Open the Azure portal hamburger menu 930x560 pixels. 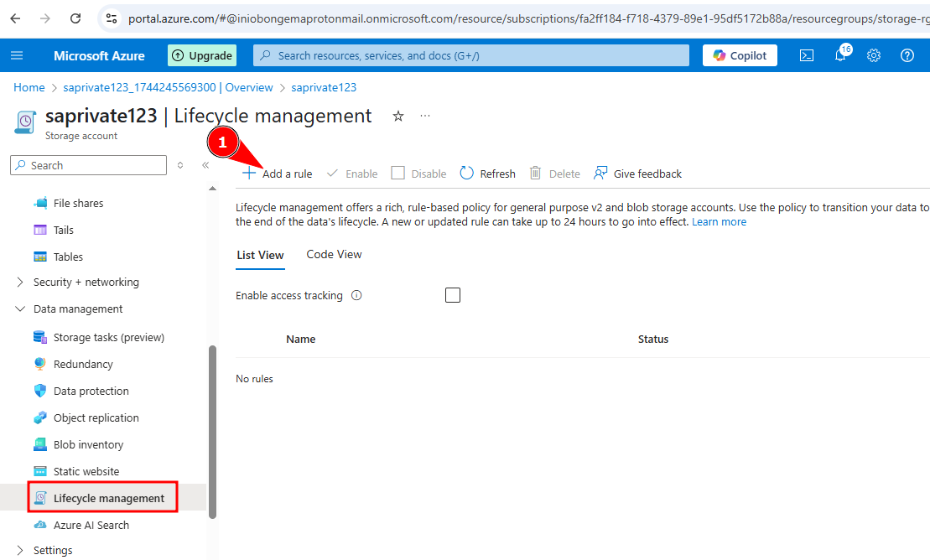coord(17,56)
